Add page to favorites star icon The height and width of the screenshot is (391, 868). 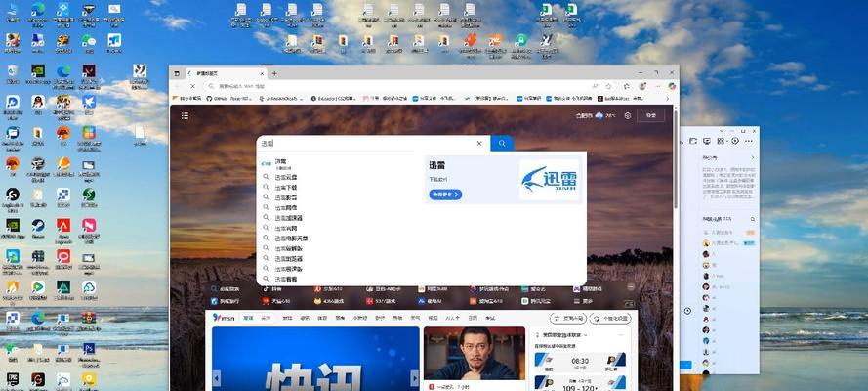[608, 86]
